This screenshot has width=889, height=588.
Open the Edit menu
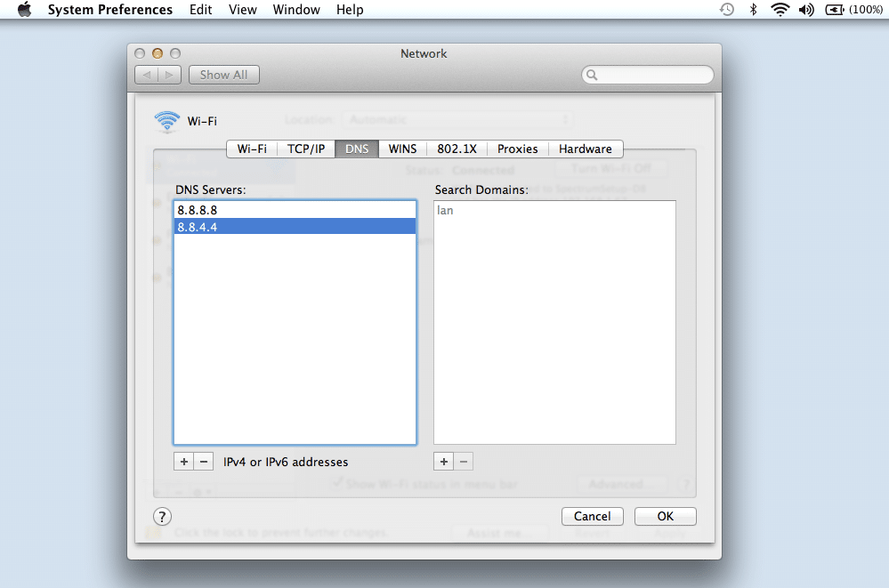pos(200,10)
